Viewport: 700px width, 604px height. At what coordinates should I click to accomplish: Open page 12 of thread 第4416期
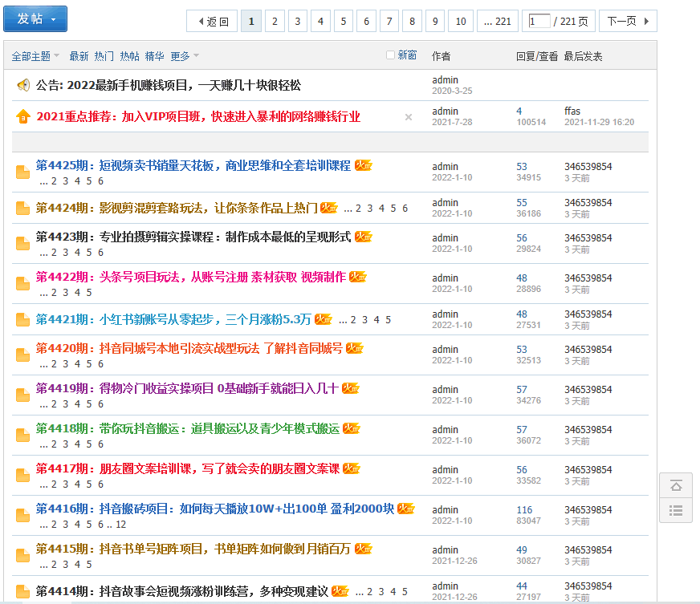(121, 524)
